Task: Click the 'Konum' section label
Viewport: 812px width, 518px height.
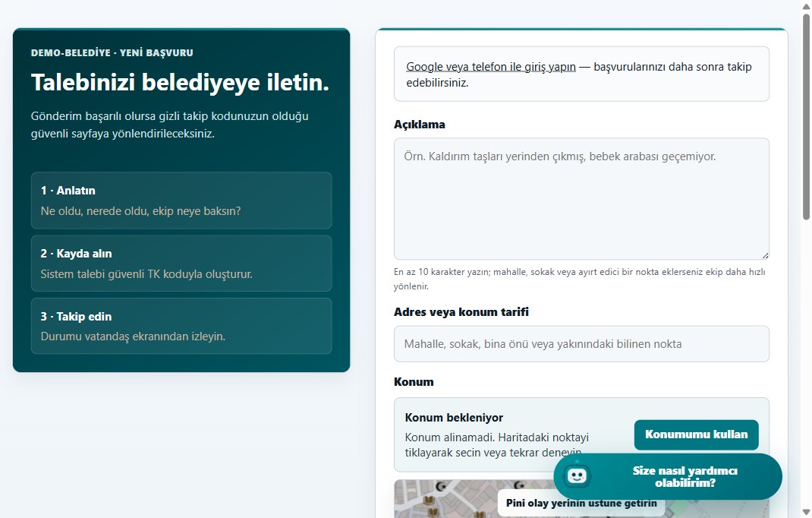Action: tap(414, 382)
